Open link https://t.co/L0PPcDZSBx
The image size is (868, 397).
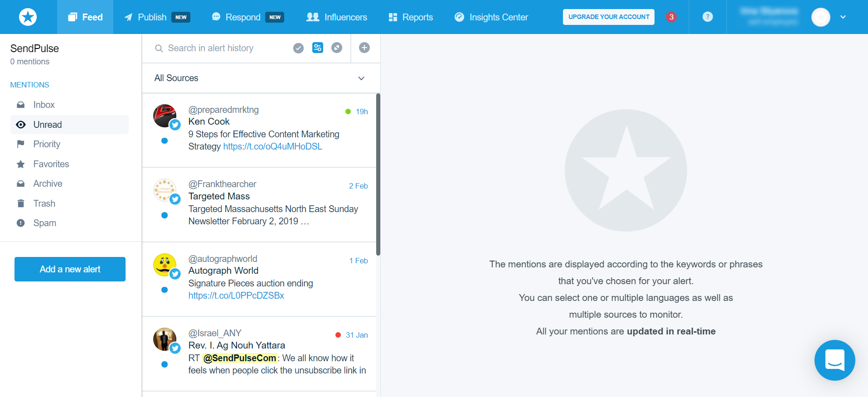point(236,295)
